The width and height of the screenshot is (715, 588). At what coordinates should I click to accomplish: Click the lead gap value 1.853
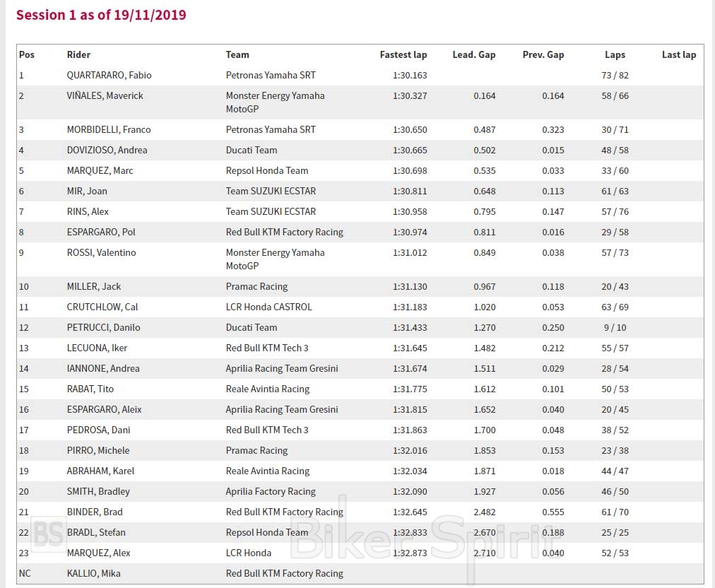(484, 451)
